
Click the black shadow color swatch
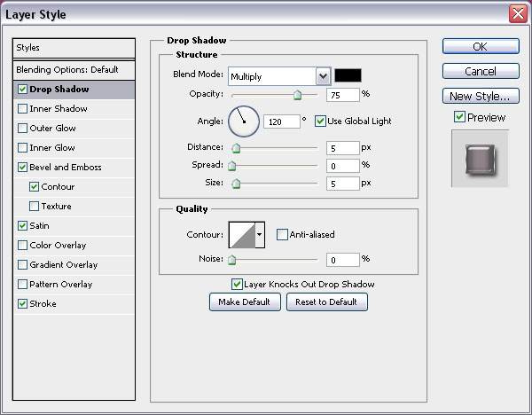pos(348,75)
